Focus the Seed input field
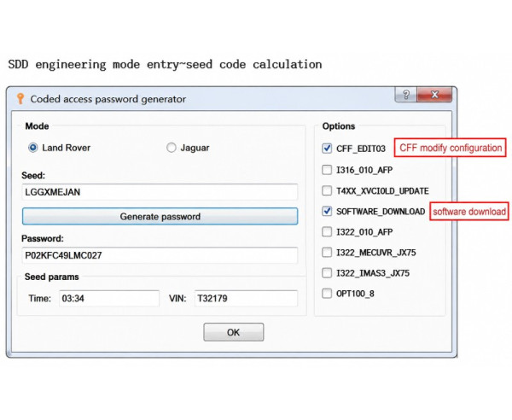 [160, 192]
